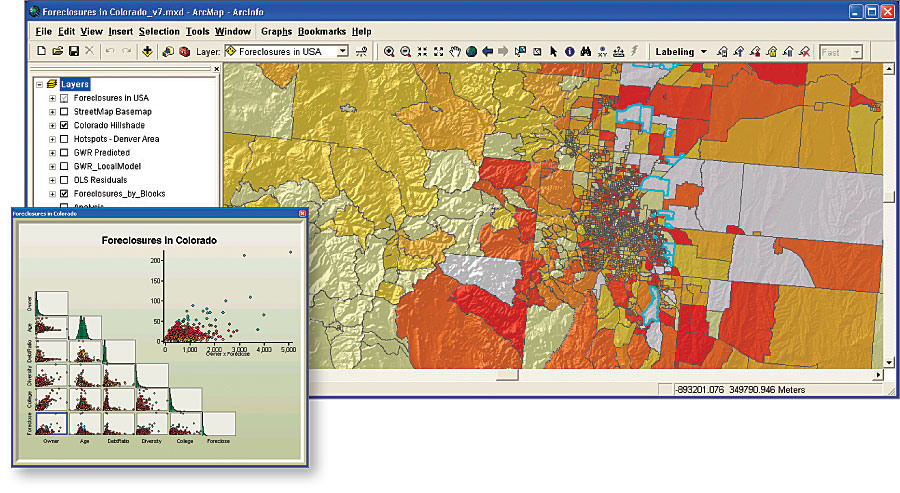This screenshot has height=493, width=900.
Task: Click the Go To XY icon
Action: pos(602,52)
